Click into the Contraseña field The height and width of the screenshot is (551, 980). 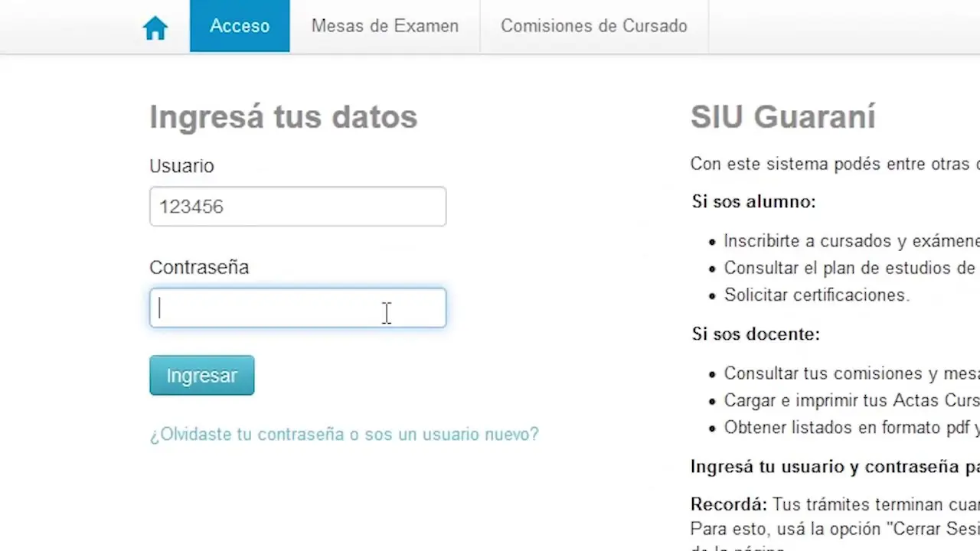click(x=298, y=308)
